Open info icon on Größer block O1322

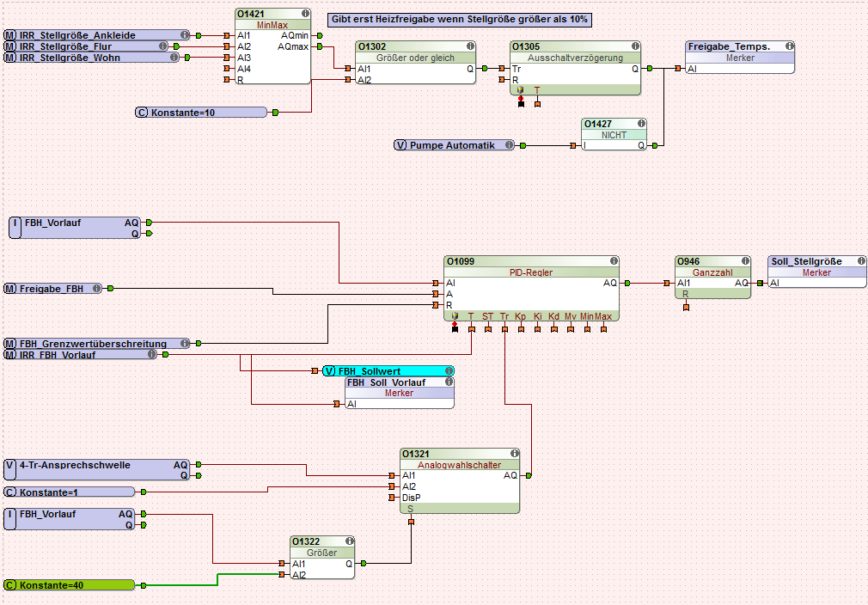(x=349, y=541)
